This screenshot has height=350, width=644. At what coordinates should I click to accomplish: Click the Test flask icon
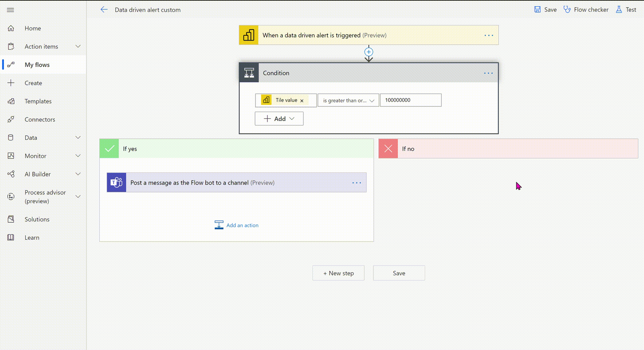click(619, 9)
